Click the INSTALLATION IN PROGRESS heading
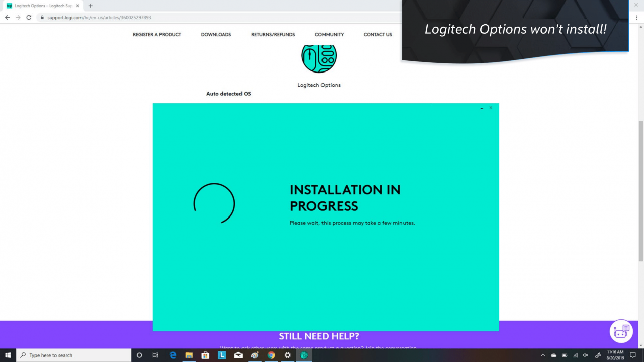The image size is (644, 362). [345, 198]
